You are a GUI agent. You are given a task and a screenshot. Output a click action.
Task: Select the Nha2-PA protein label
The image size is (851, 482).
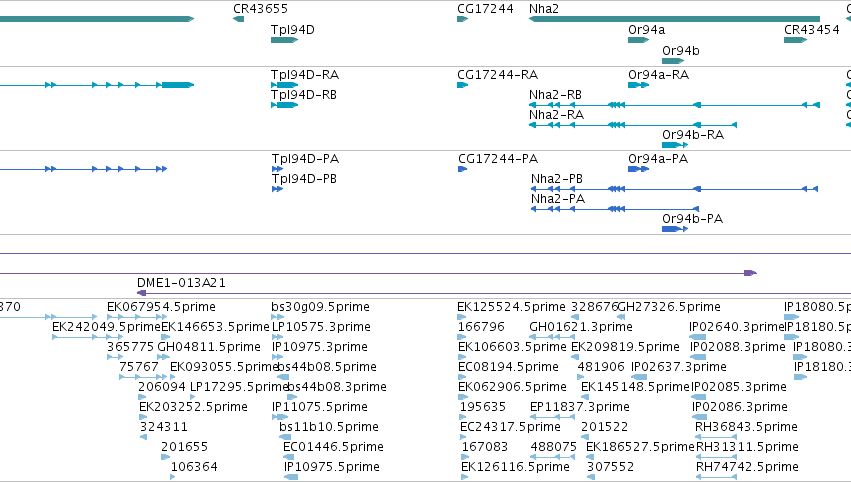(558, 199)
